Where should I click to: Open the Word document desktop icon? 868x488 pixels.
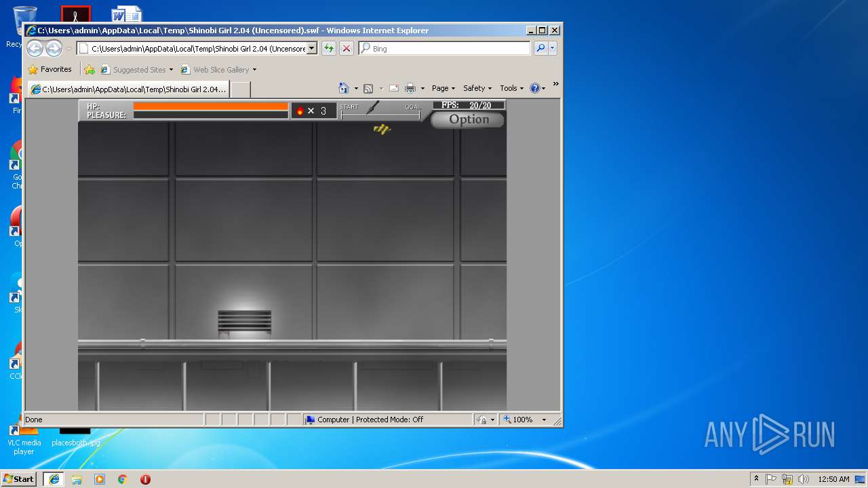[x=127, y=14]
